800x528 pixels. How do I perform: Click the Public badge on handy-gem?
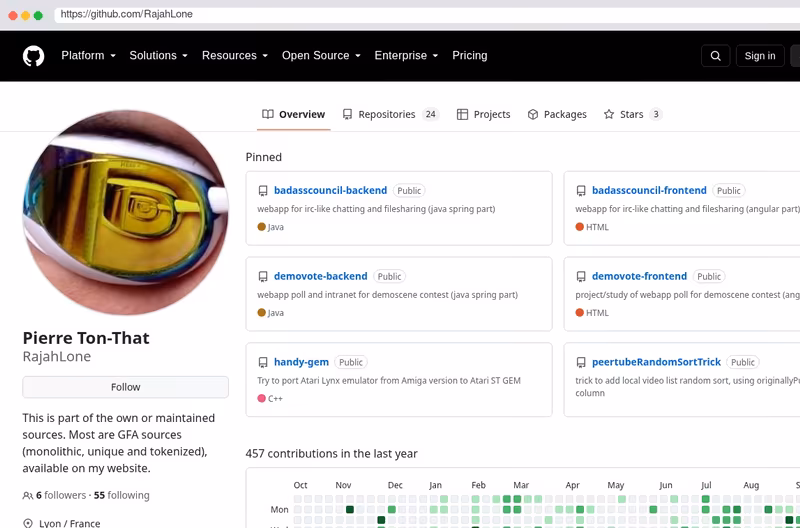(x=351, y=362)
